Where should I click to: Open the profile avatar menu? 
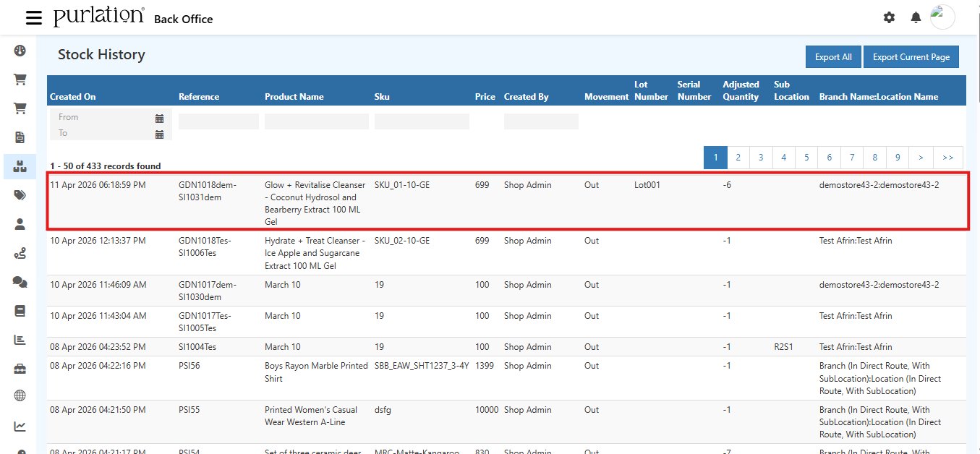tap(942, 17)
